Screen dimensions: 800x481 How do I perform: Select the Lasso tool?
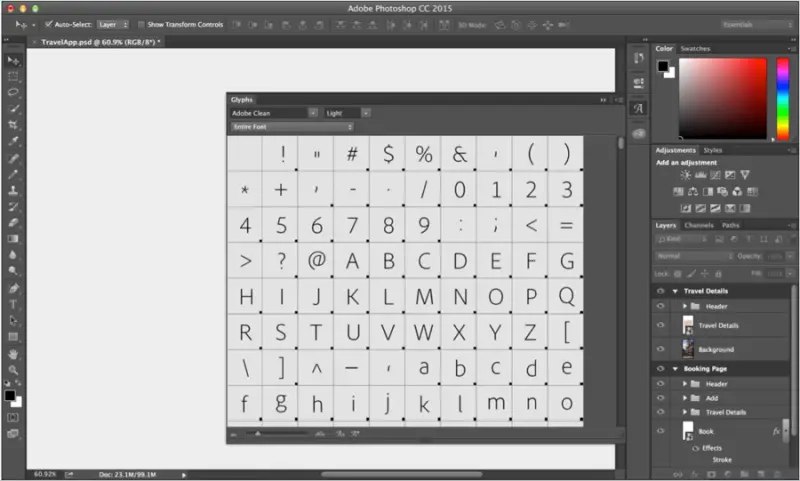[13, 92]
